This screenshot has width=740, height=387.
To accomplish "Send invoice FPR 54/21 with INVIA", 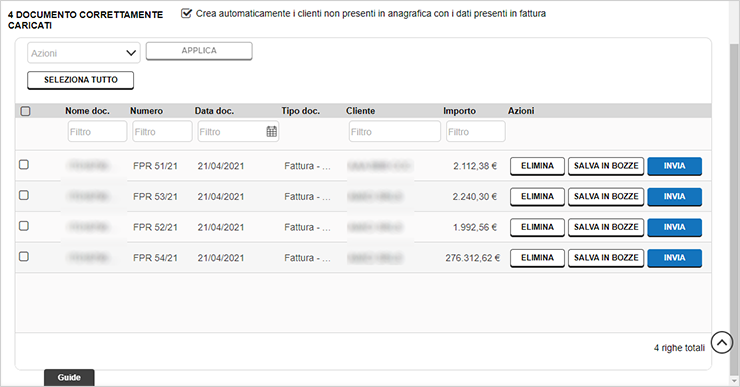I will [x=674, y=258].
